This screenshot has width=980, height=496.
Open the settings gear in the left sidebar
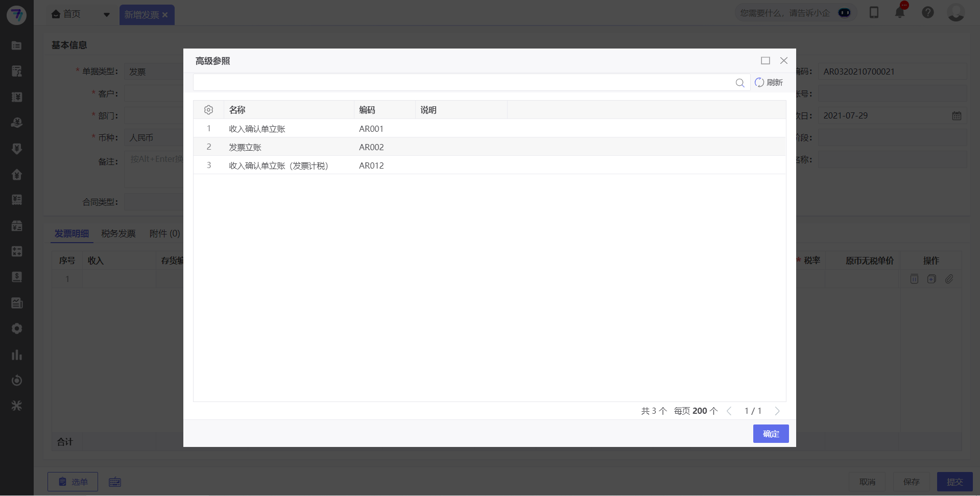pos(16,328)
